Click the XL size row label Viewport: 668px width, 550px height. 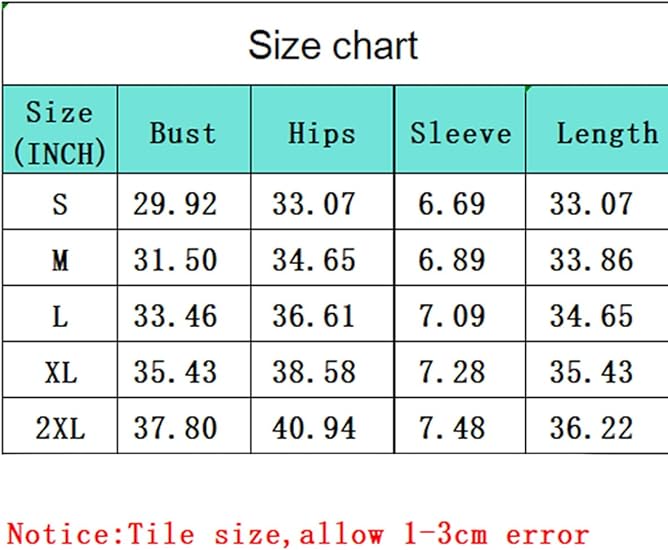60,372
